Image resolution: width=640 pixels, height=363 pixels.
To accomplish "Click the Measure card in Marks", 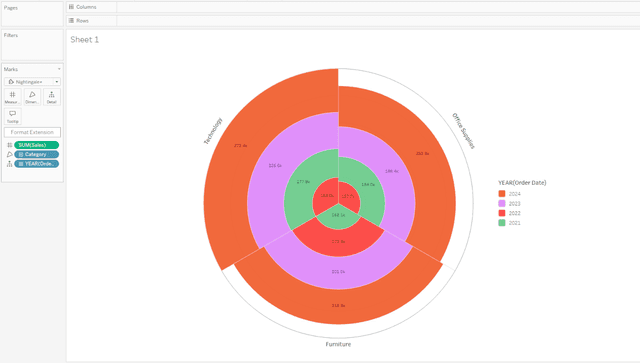I will click(x=12, y=97).
